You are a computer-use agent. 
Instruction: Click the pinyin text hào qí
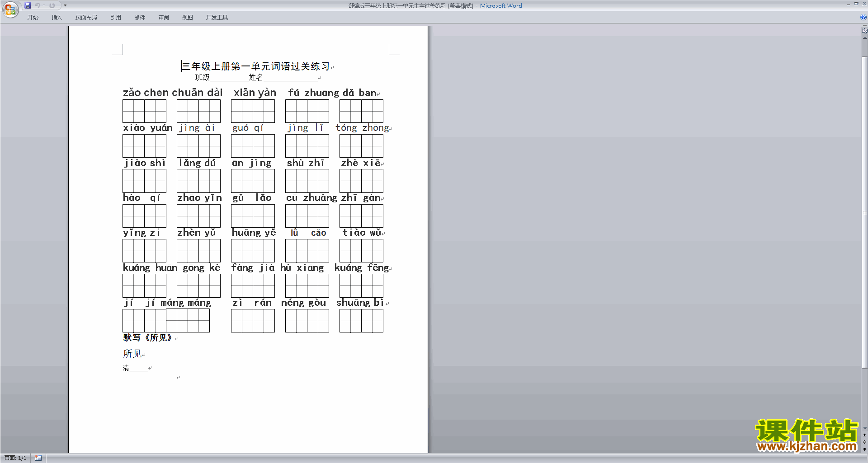coord(142,197)
